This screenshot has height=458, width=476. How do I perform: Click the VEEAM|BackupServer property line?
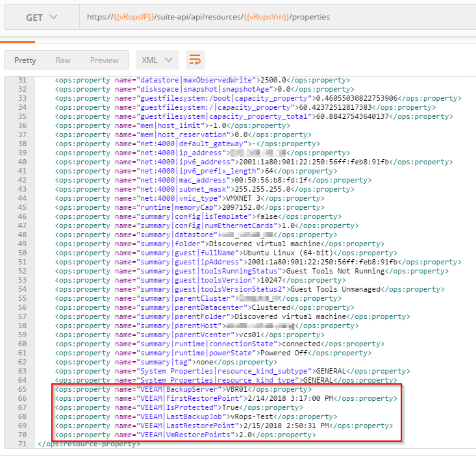(188, 389)
